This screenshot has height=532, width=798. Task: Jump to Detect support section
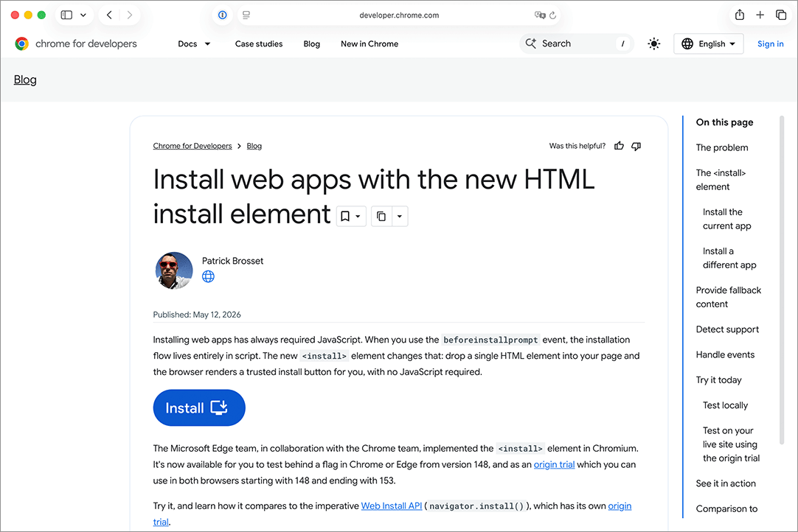click(x=727, y=329)
